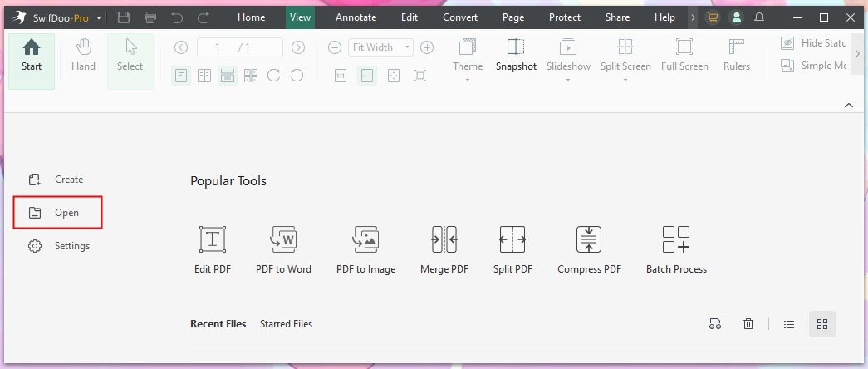Screen dimensions: 868x369
Task: Rotate page counterclockwise
Action: (297, 76)
